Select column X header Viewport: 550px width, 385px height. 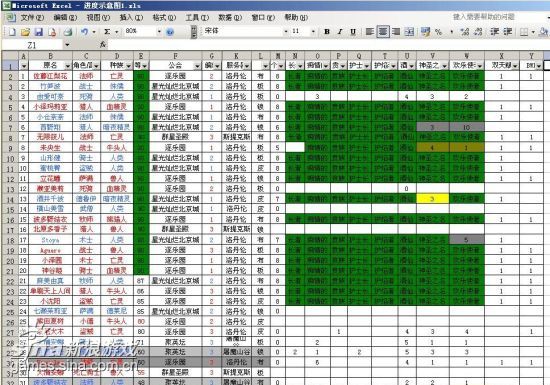[x=502, y=55]
